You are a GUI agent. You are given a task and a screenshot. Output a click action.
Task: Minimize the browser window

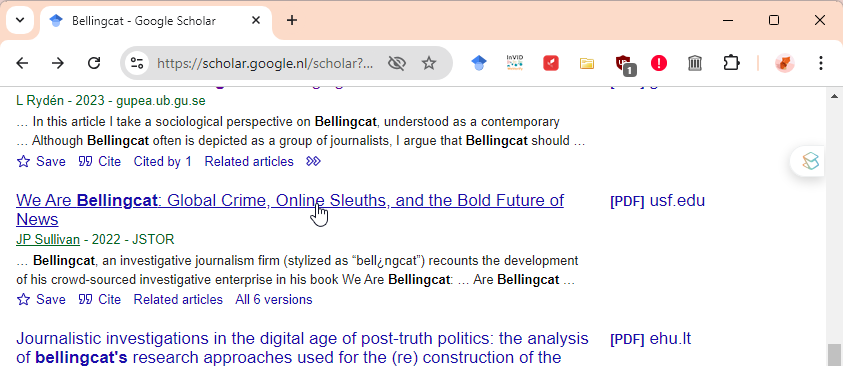(728, 20)
